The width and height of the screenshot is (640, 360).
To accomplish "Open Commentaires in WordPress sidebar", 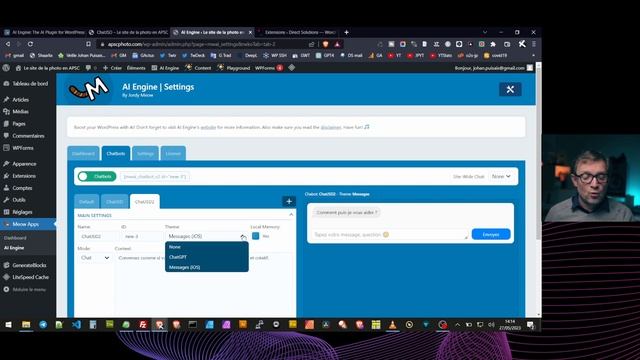I will click(x=28, y=136).
